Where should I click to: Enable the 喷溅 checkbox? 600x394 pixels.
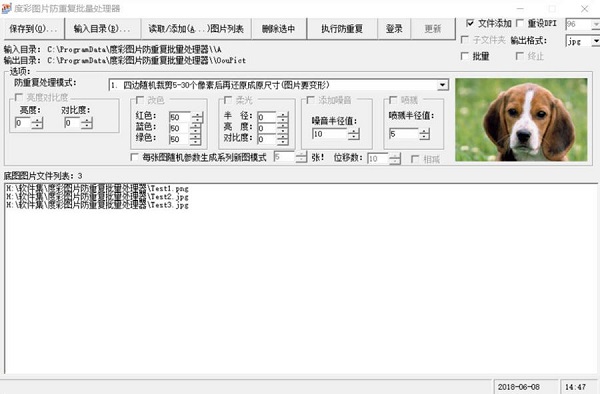click(x=393, y=100)
